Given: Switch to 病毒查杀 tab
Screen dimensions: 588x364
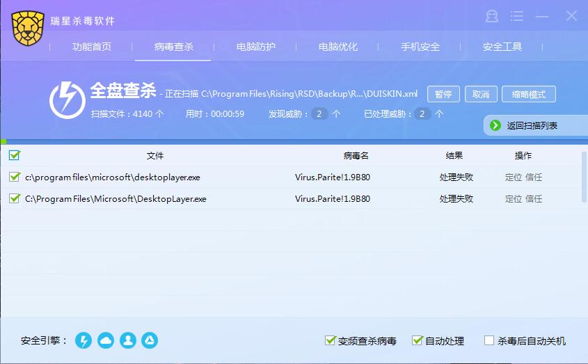Looking at the screenshot, I should [x=174, y=47].
